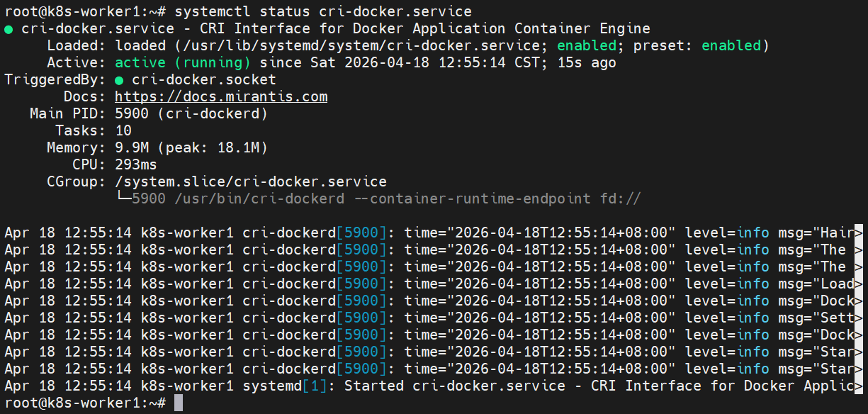This screenshot has height=414, width=868.
Task: Click the truncation arrow on the systemd[1] line
Action: pyautogui.click(x=859, y=386)
